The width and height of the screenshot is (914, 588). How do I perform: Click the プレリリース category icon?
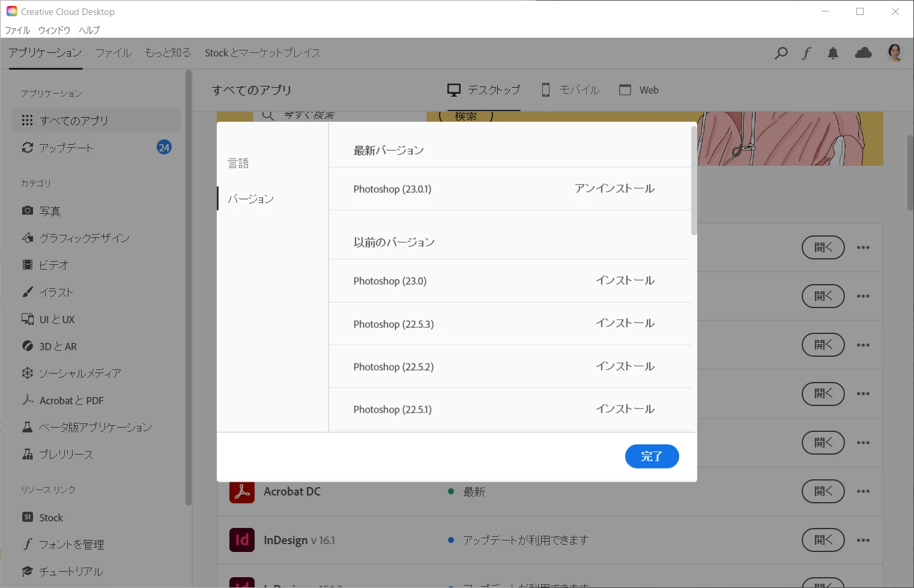click(27, 454)
